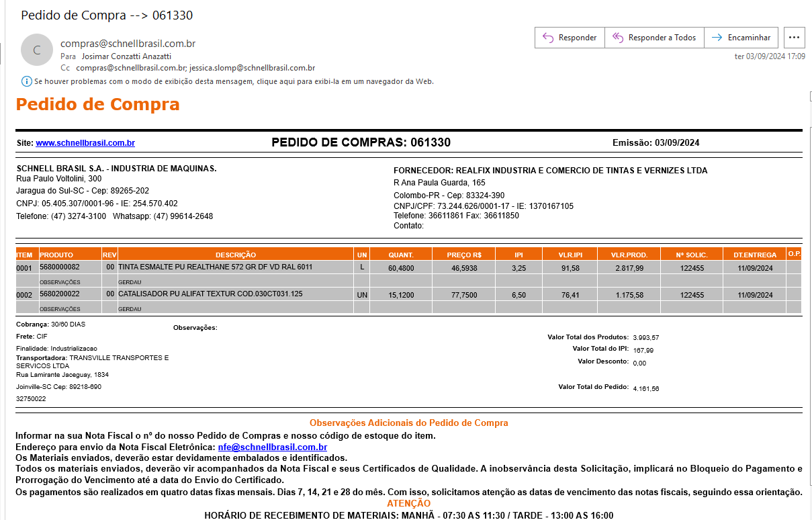The height and width of the screenshot is (520, 812).
Task: Click the Valor Total do Pedido amount 4.161,56
Action: click(x=645, y=388)
